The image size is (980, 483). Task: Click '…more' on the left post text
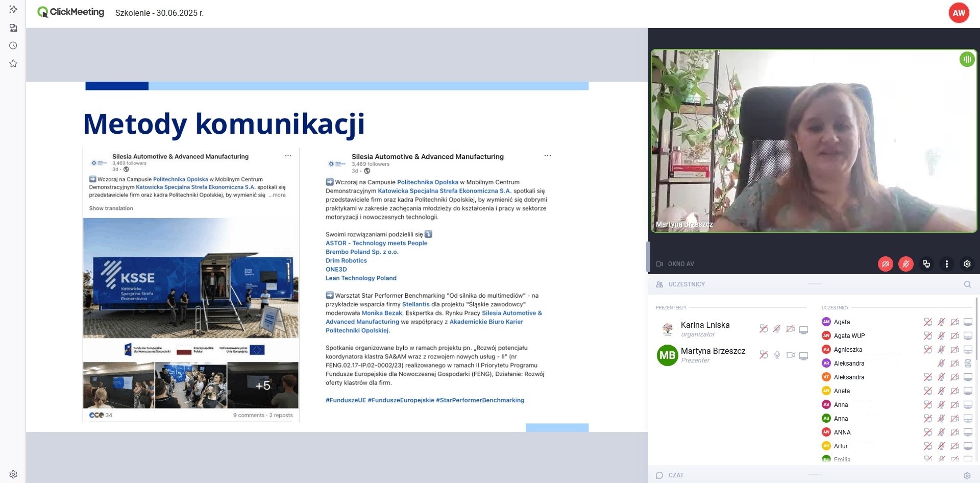click(x=277, y=195)
